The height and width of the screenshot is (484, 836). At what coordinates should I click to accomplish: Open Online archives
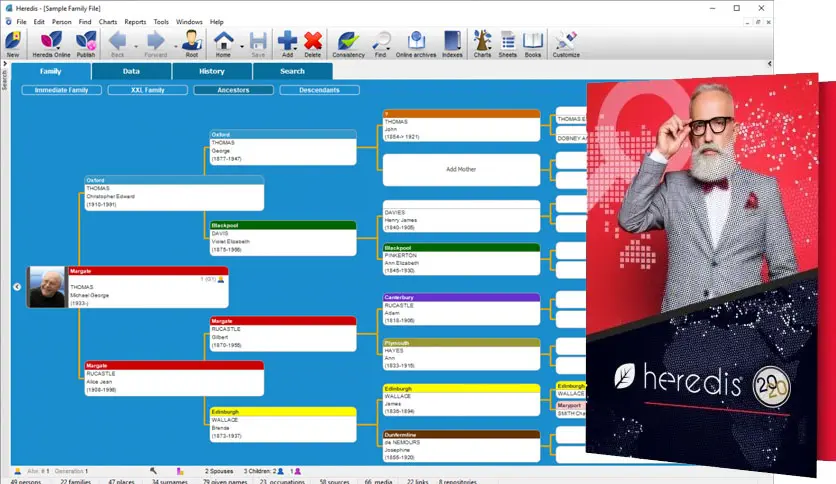pyautogui.click(x=417, y=44)
